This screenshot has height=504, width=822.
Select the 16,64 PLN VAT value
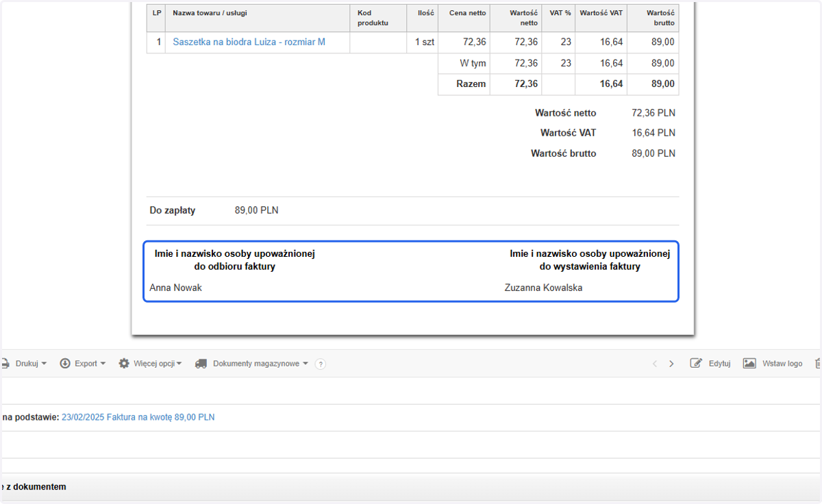click(653, 133)
